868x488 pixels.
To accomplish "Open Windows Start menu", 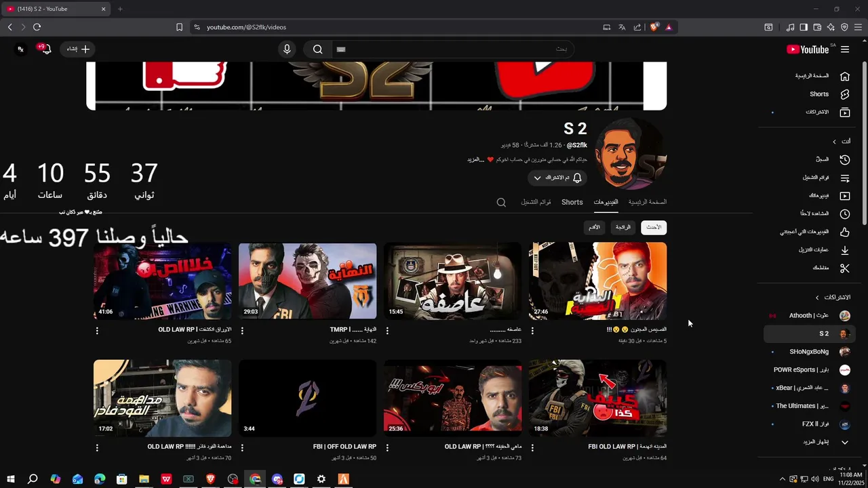I will click(10, 479).
